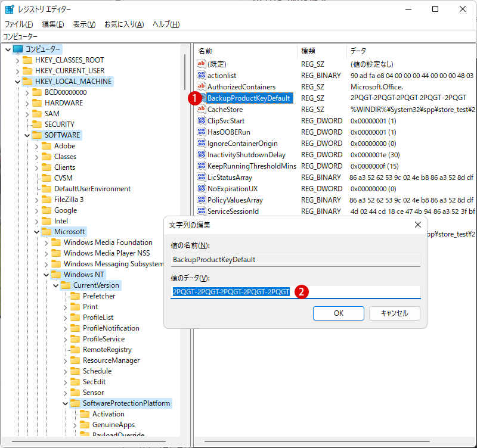This screenshot has height=448, width=477.
Task: Click the 値のデータ input field
Action: click(x=295, y=292)
